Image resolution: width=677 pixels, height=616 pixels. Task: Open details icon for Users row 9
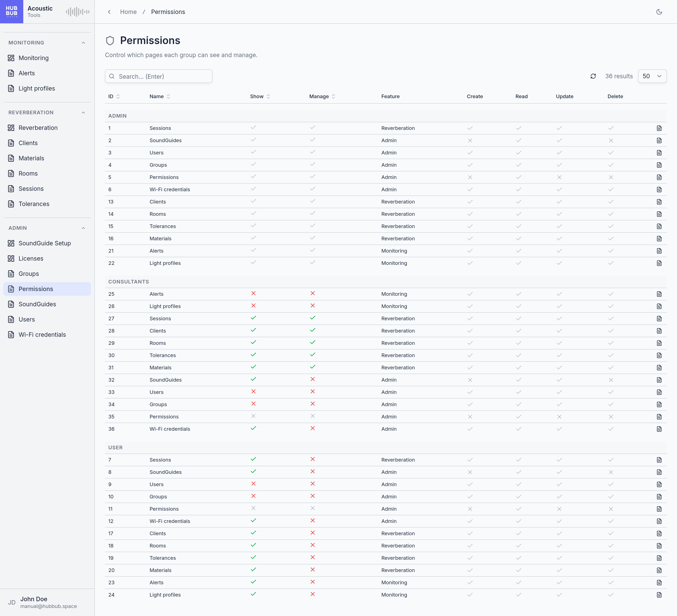click(x=659, y=484)
